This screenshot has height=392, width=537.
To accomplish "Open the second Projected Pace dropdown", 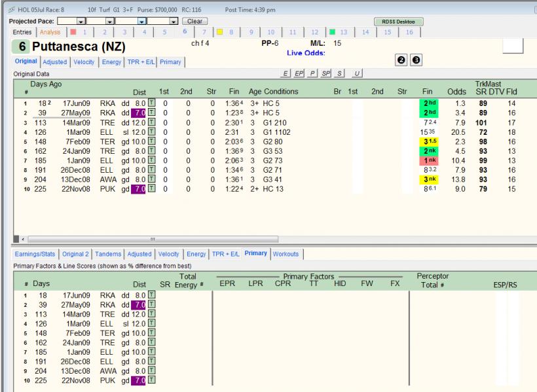I will click(109, 21).
